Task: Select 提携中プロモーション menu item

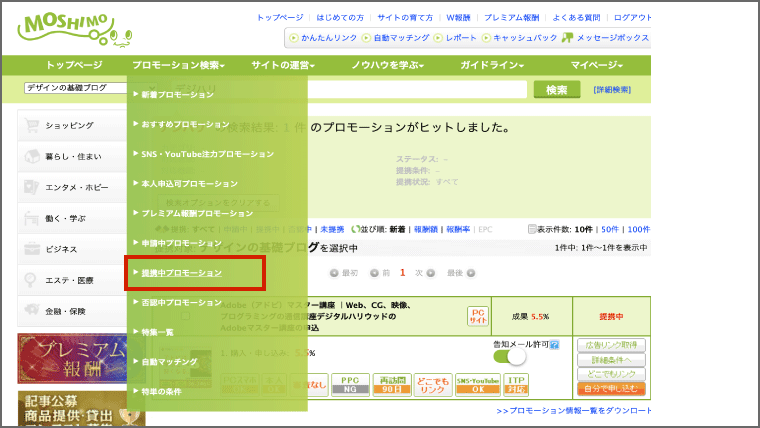Action: (x=181, y=273)
